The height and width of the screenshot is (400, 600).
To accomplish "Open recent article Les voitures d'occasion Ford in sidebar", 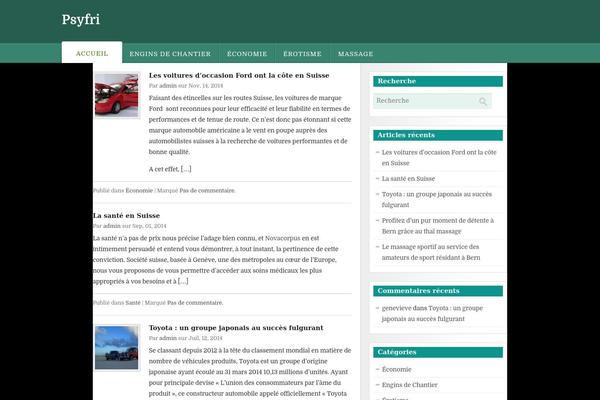I will pyautogui.click(x=439, y=158).
